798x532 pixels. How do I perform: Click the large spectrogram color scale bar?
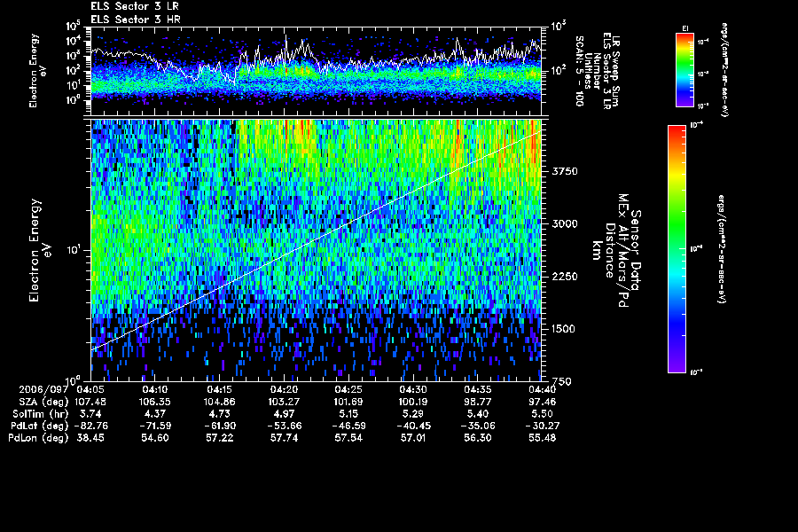(x=677, y=249)
